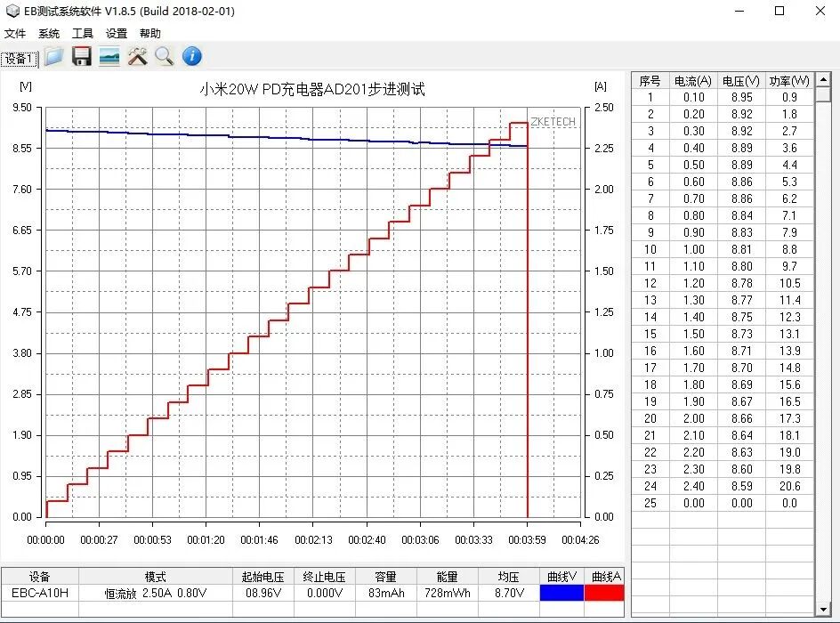Image resolution: width=840 pixels, height=623 pixels.
Task: Open the blue info icon
Action: tap(192, 56)
